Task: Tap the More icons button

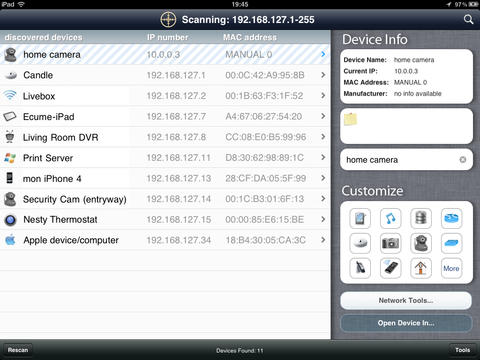Action: click(x=451, y=268)
